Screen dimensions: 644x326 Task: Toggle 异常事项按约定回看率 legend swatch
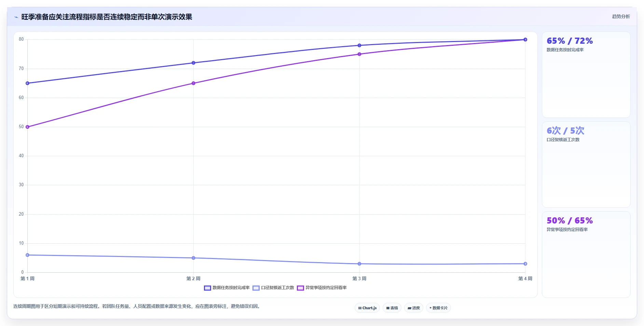pos(300,288)
